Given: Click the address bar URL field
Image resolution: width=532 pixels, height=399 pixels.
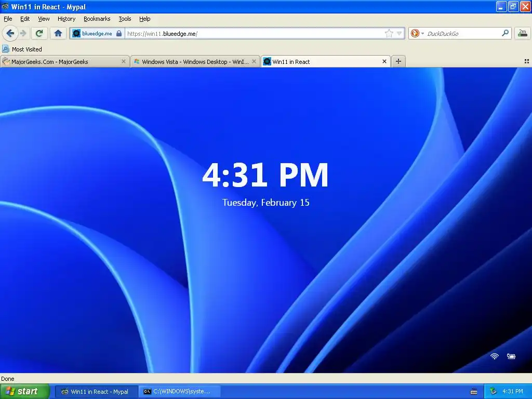Looking at the screenshot, I should [x=255, y=34].
